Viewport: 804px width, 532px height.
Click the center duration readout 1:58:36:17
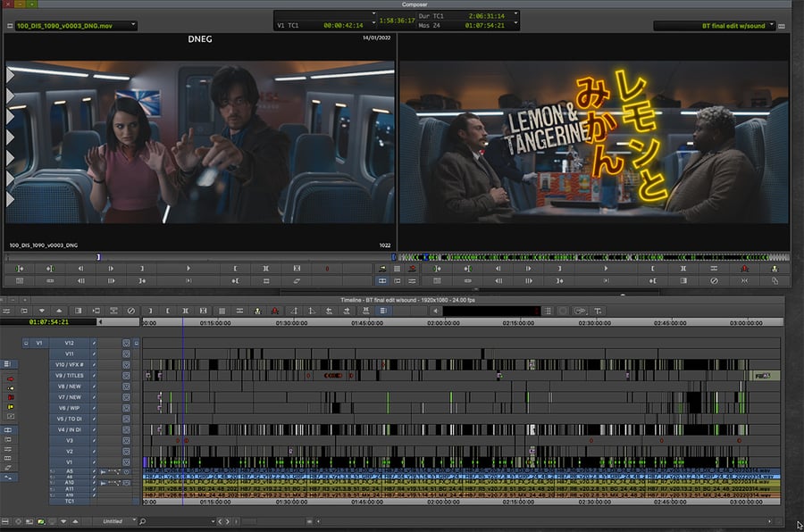click(x=397, y=21)
